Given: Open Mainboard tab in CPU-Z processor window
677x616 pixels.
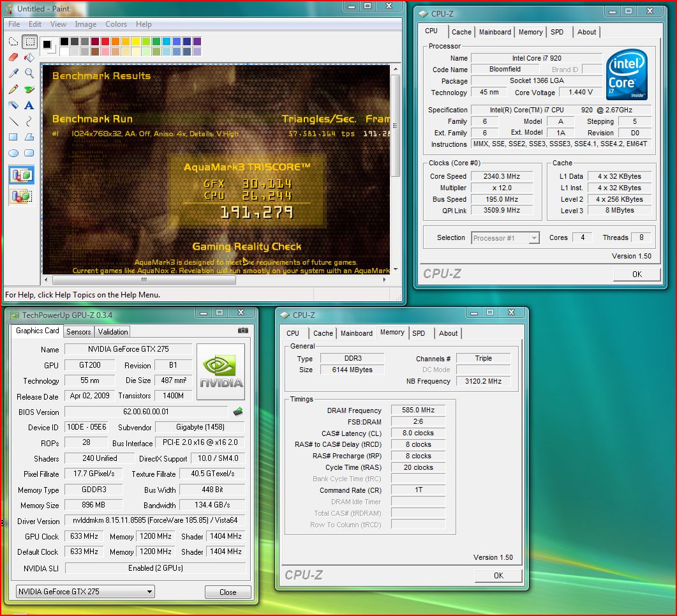Looking at the screenshot, I should (x=495, y=32).
